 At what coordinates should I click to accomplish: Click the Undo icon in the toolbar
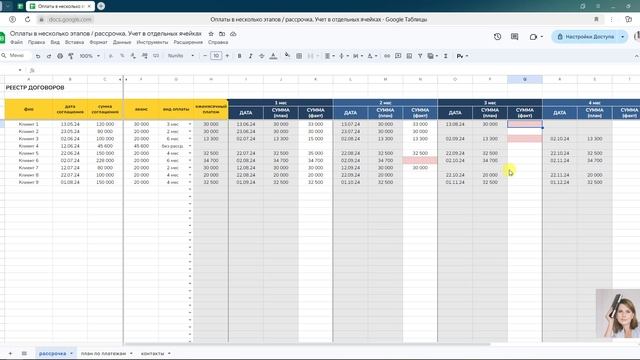38,56
